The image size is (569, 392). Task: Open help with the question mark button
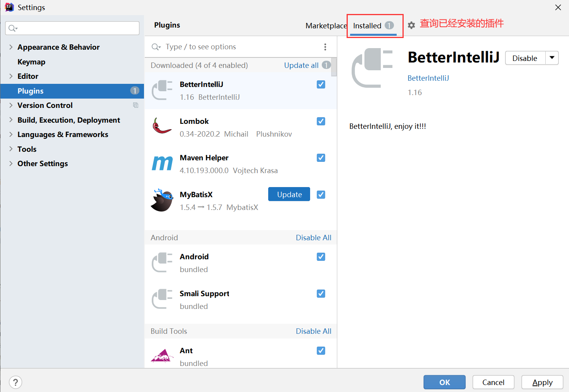[16, 382]
